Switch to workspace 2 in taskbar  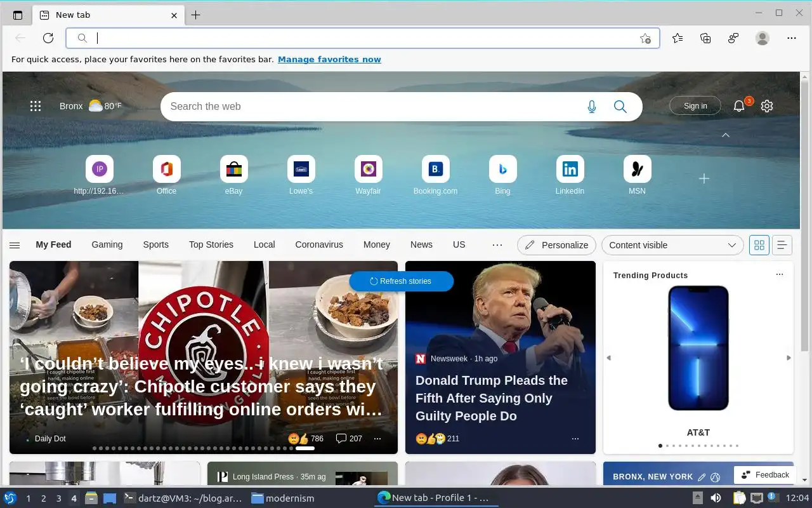(x=43, y=498)
